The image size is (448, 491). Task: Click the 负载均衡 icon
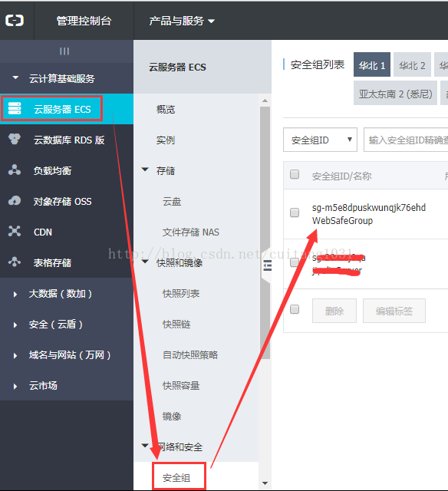click(x=15, y=170)
